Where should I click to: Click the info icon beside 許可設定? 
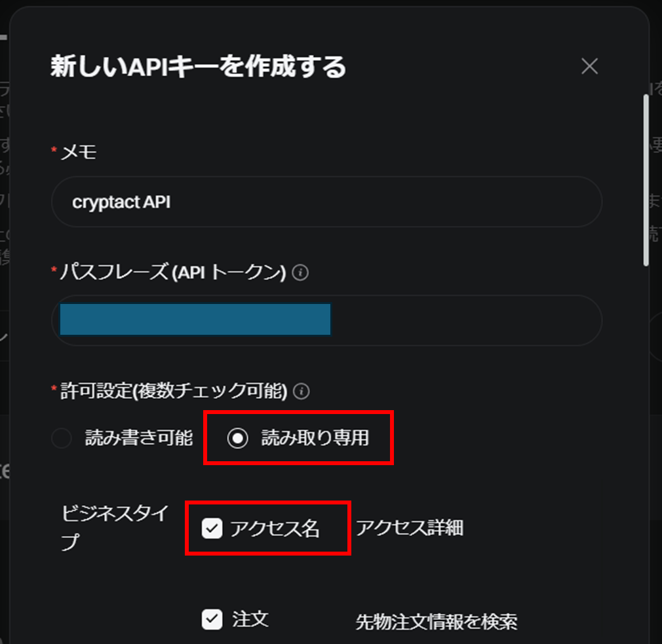click(x=301, y=391)
